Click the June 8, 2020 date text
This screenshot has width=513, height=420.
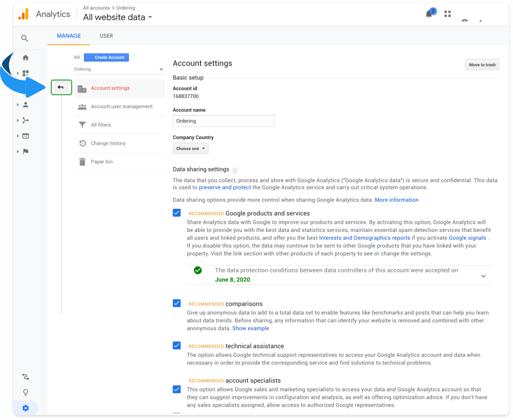pos(233,280)
